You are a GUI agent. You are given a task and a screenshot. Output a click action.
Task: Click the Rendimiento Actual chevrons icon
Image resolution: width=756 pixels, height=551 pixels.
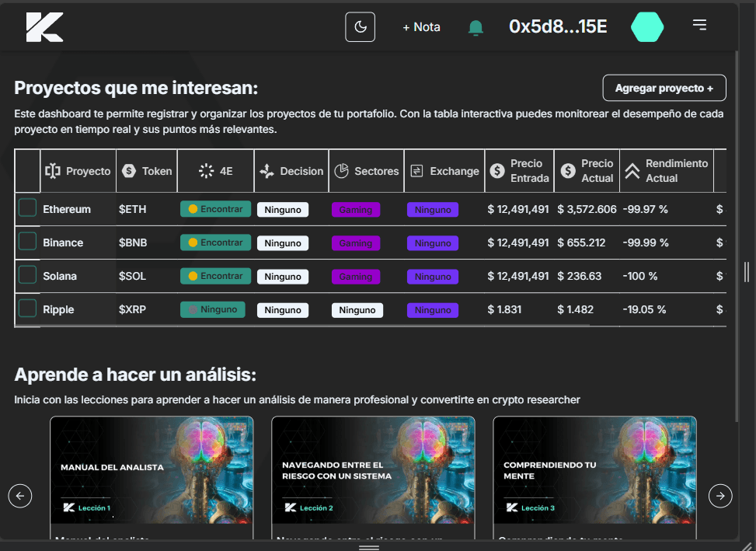point(632,171)
